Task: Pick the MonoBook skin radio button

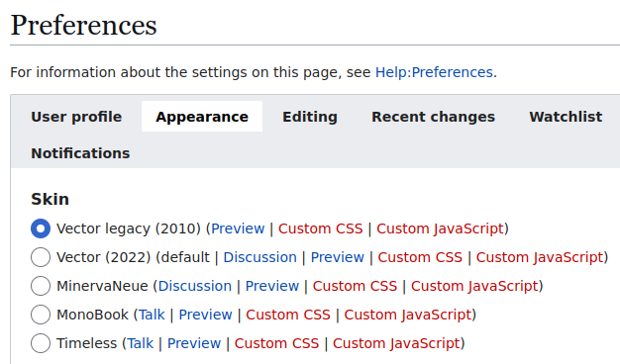Action: 41,315
